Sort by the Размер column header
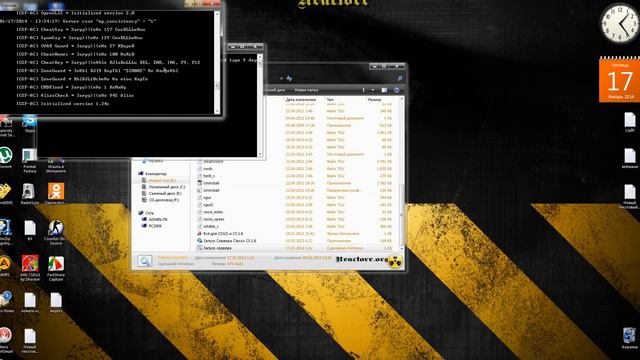Screen dimensions: 640x360 pyautogui.click(x=374, y=99)
